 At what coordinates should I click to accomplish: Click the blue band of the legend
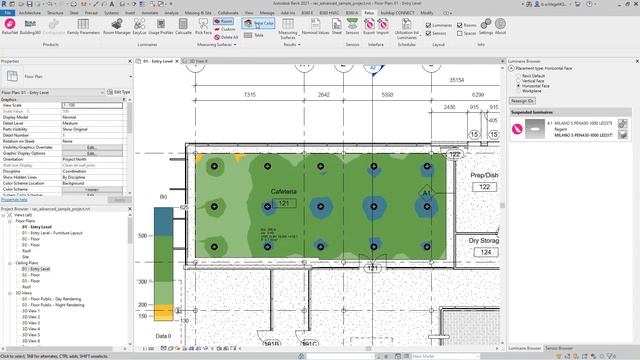coord(163,222)
